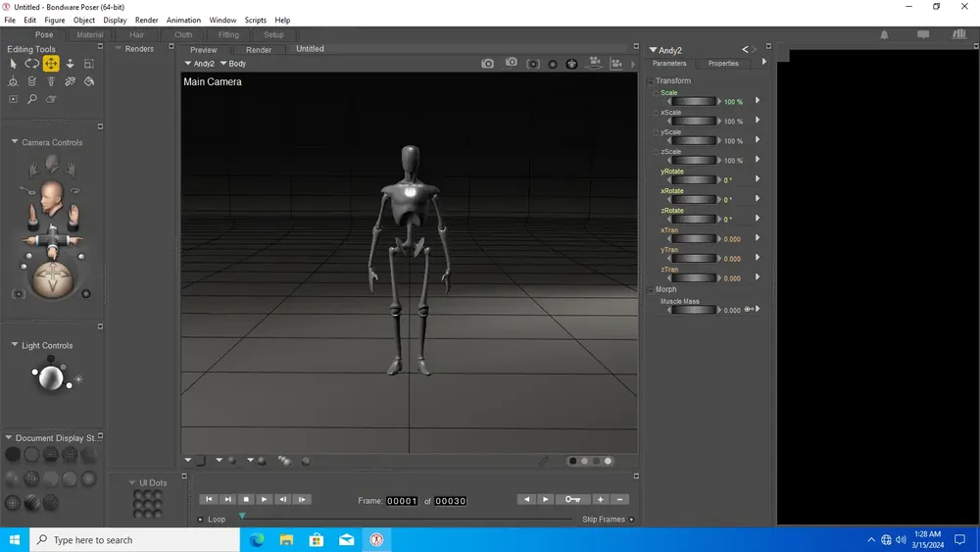Click the movie camera animation render icon
Viewport: 980px width, 552px height.
[x=595, y=63]
